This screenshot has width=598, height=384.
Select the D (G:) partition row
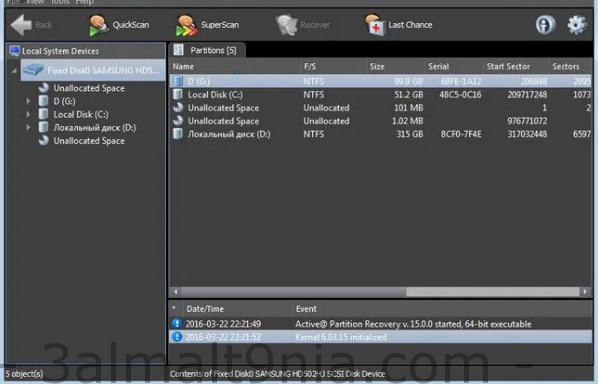(x=381, y=81)
